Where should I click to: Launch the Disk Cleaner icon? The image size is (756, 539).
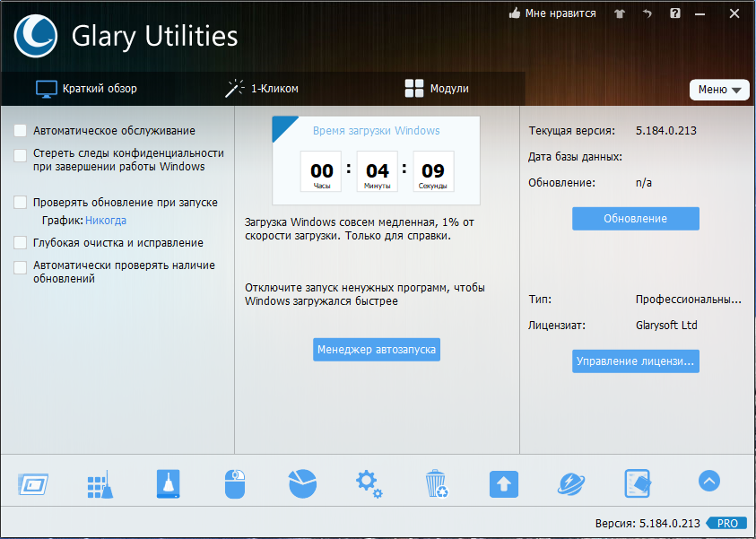pyautogui.click(x=169, y=483)
